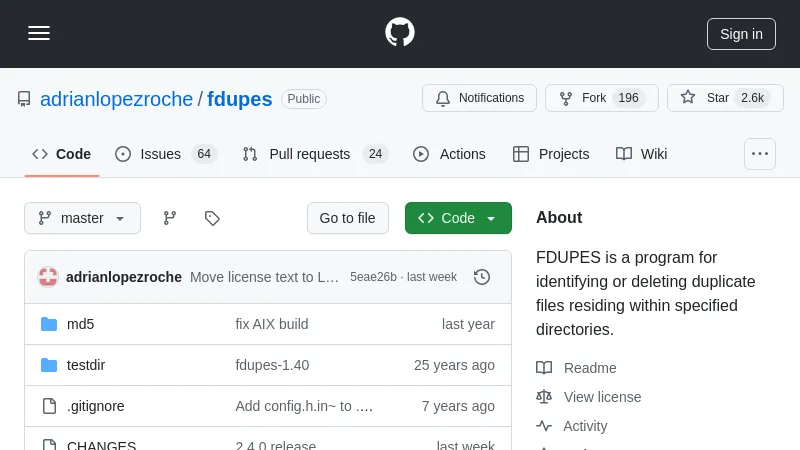Open the Readme link in About

click(589, 368)
